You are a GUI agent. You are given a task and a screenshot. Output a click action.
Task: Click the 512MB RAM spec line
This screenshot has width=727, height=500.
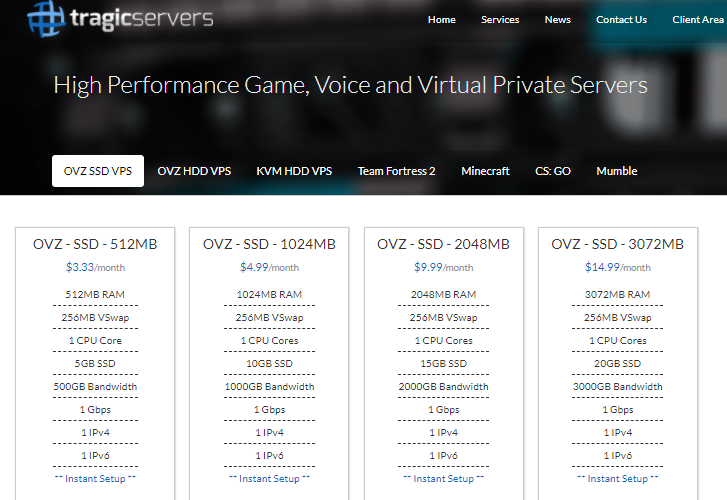coord(95,295)
